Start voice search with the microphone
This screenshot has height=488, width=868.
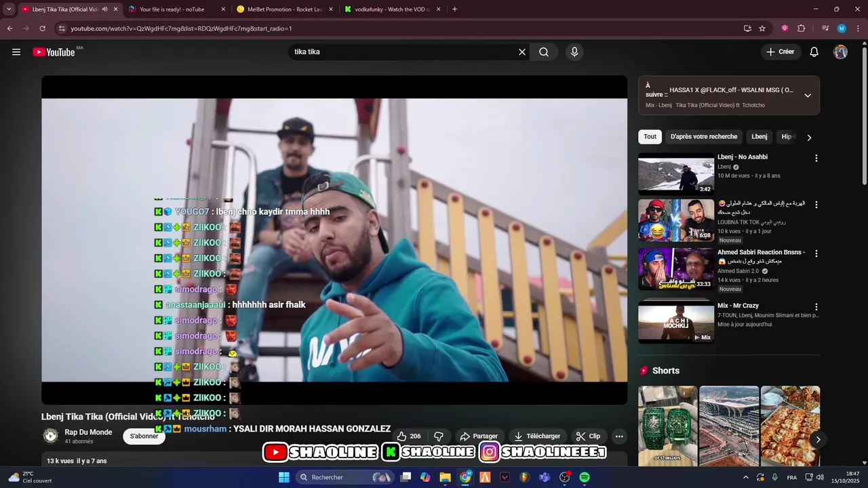pos(574,52)
